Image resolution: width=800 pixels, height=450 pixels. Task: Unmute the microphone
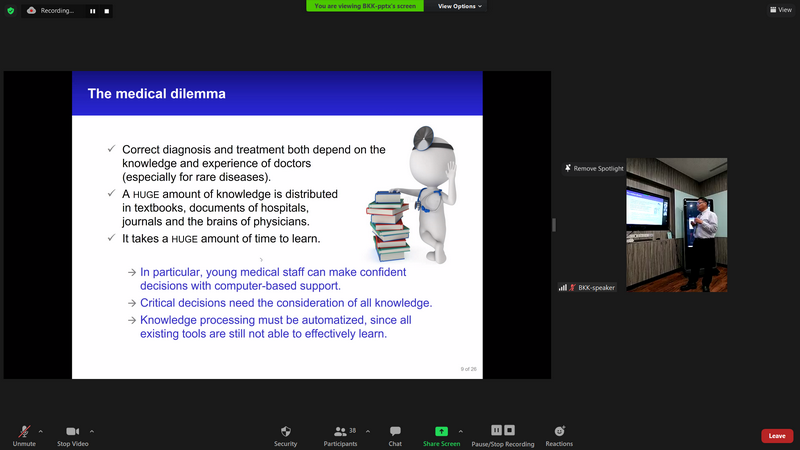coord(24,436)
